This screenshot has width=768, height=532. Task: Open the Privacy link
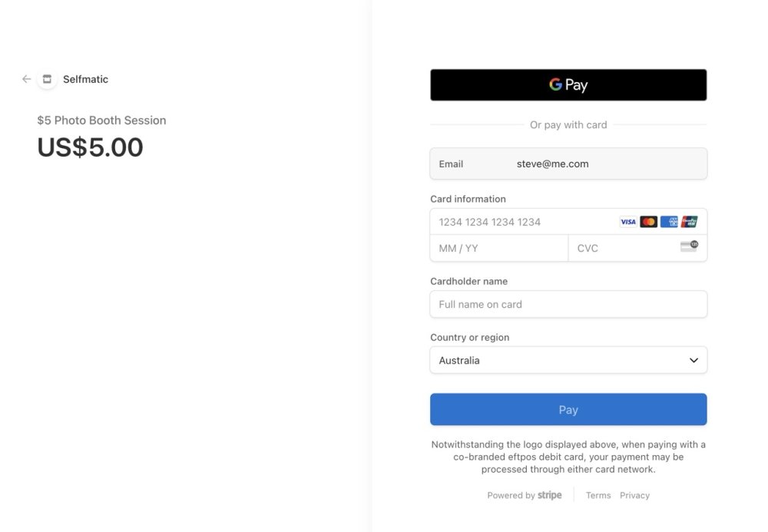(x=634, y=495)
